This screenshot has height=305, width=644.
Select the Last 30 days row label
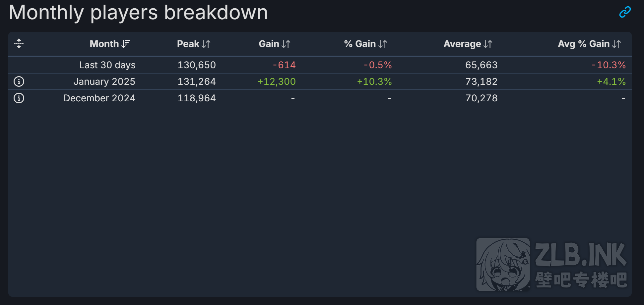107,65
